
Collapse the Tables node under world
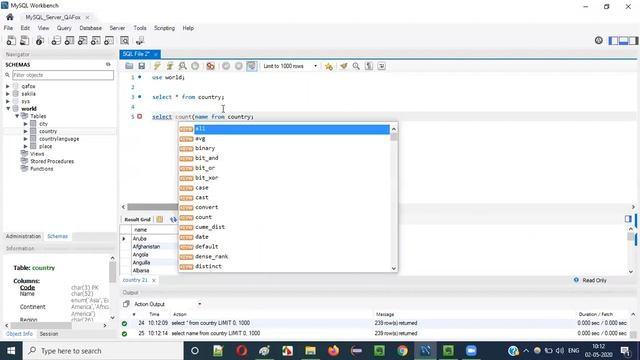pyautogui.click(x=17, y=116)
